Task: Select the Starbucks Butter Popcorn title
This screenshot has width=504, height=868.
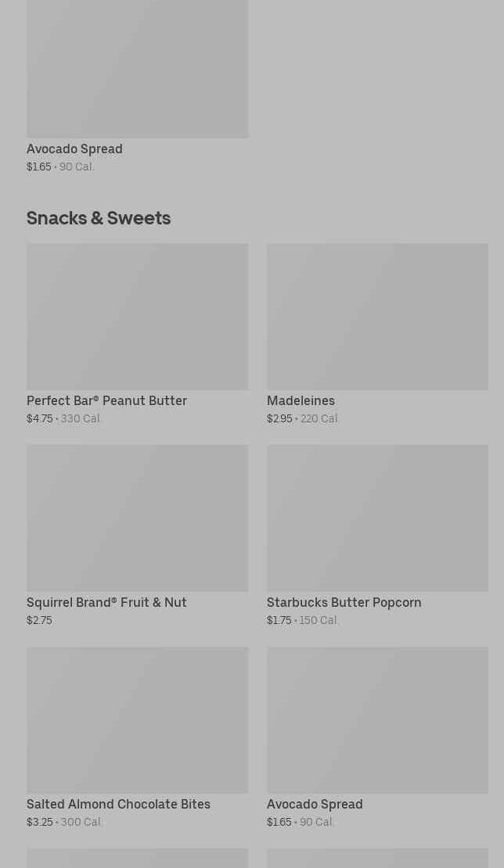Action: [344, 602]
